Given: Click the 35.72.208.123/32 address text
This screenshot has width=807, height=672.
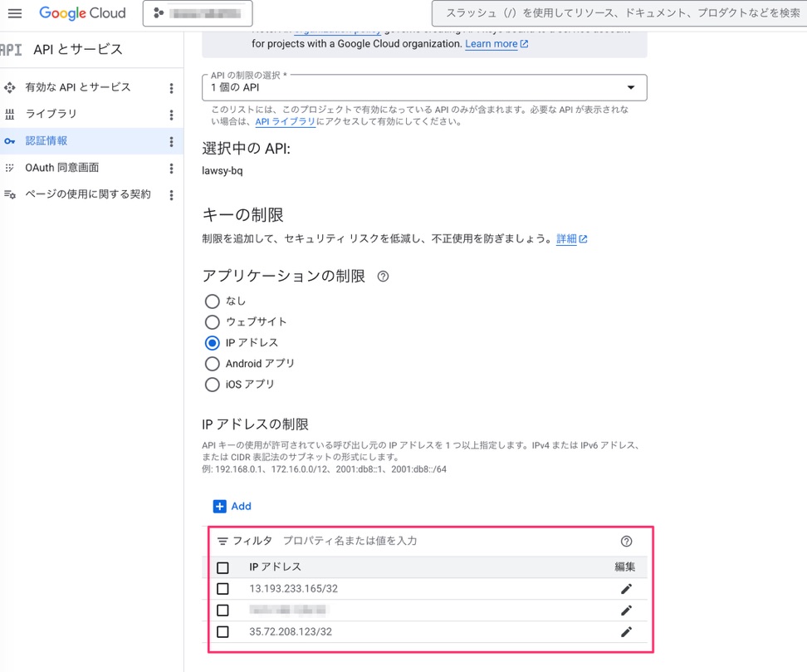Looking at the screenshot, I should (x=291, y=632).
